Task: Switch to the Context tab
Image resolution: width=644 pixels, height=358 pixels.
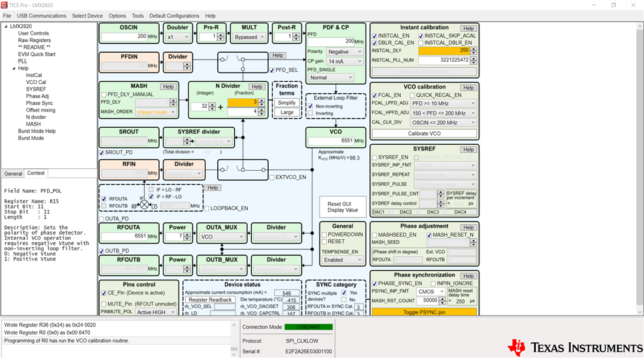Action: click(x=36, y=173)
